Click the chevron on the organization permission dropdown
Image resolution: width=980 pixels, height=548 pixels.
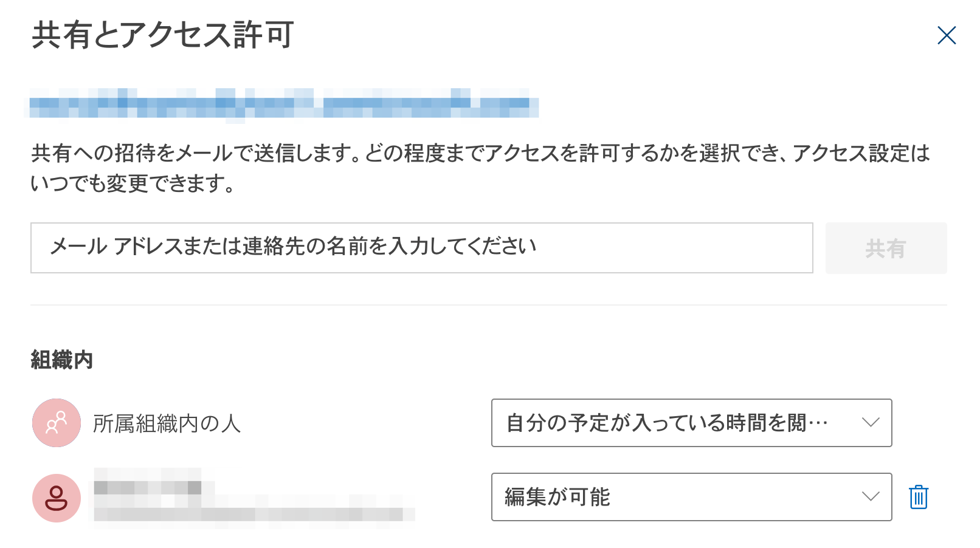pyautogui.click(x=871, y=423)
